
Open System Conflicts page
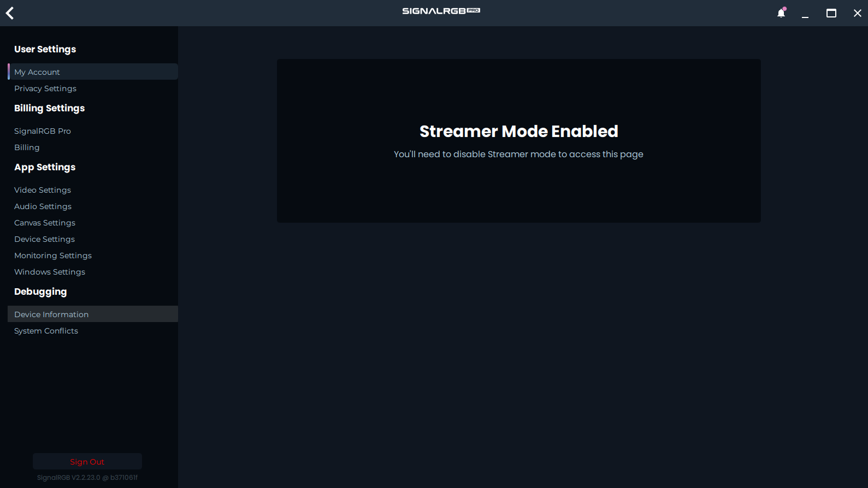tap(46, 331)
